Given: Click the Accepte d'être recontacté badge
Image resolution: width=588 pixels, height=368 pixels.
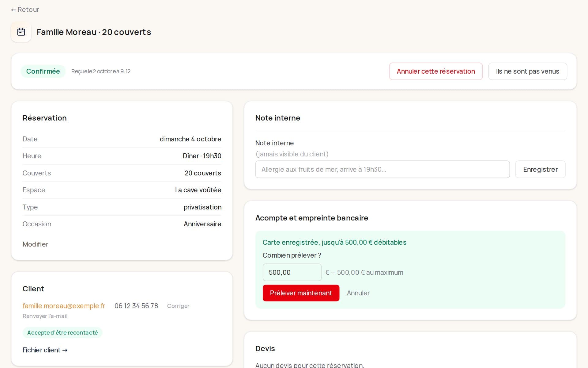Looking at the screenshot, I should coord(62,332).
